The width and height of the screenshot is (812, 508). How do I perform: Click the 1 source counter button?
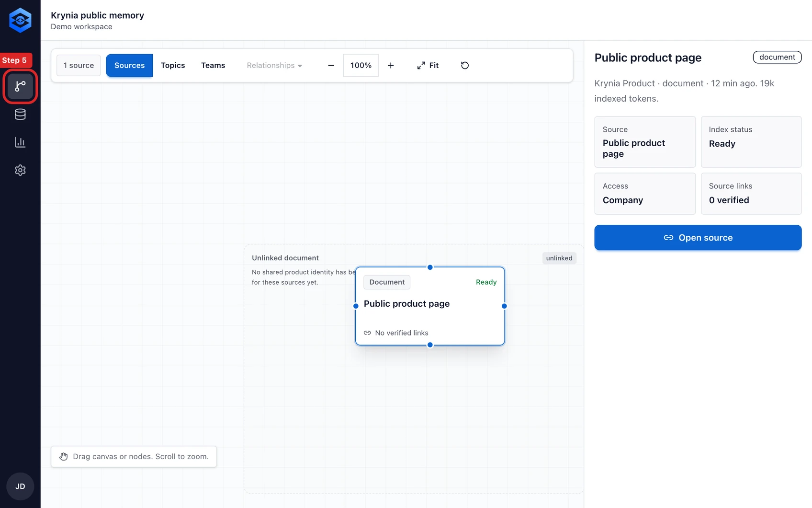click(x=79, y=65)
